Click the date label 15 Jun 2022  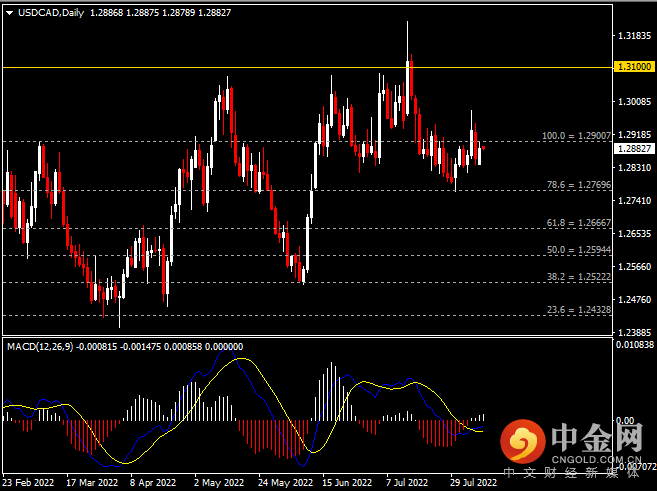(347, 483)
